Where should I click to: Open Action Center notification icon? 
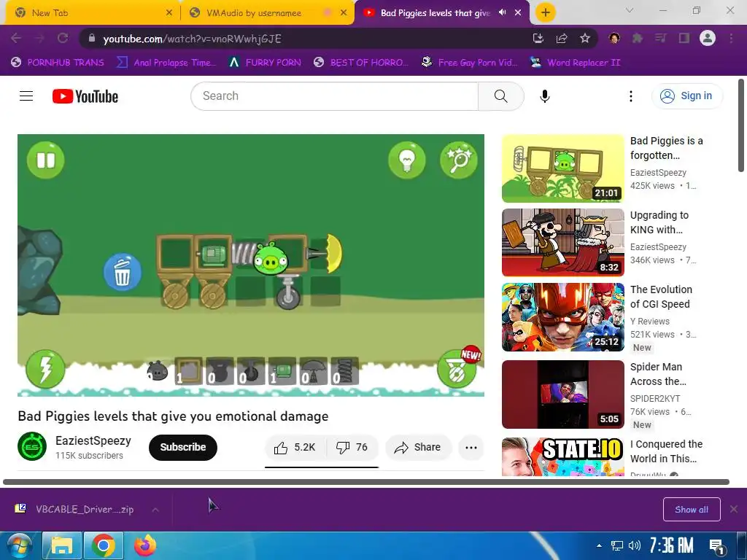(x=716, y=545)
